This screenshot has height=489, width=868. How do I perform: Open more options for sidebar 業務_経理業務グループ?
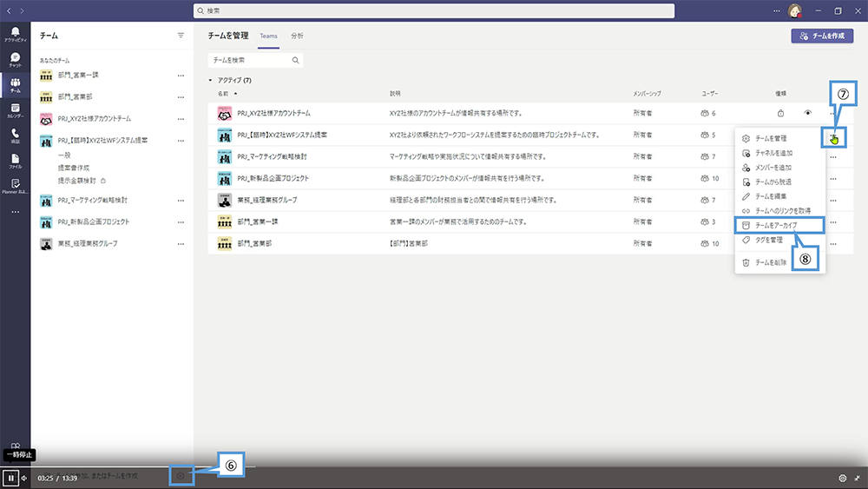[x=181, y=244]
